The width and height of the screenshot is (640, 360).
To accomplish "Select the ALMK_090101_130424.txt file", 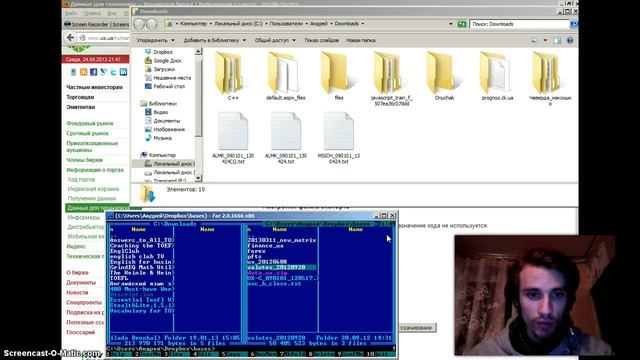I will click(286, 138).
